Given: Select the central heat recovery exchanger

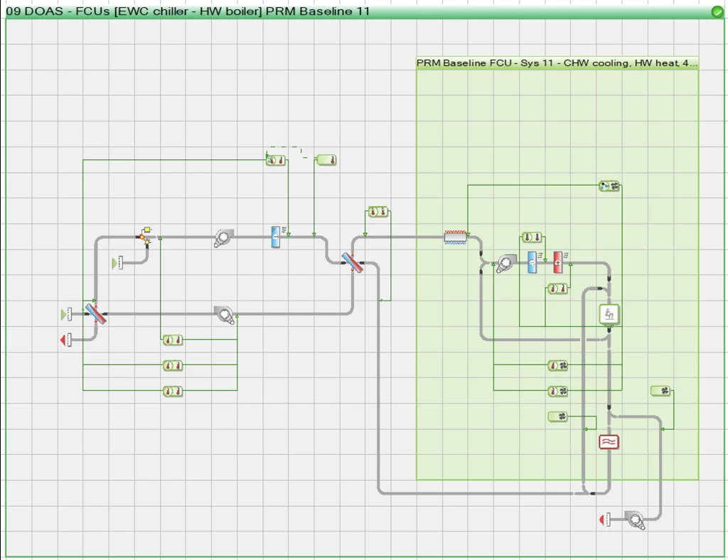Looking at the screenshot, I should click(353, 263).
